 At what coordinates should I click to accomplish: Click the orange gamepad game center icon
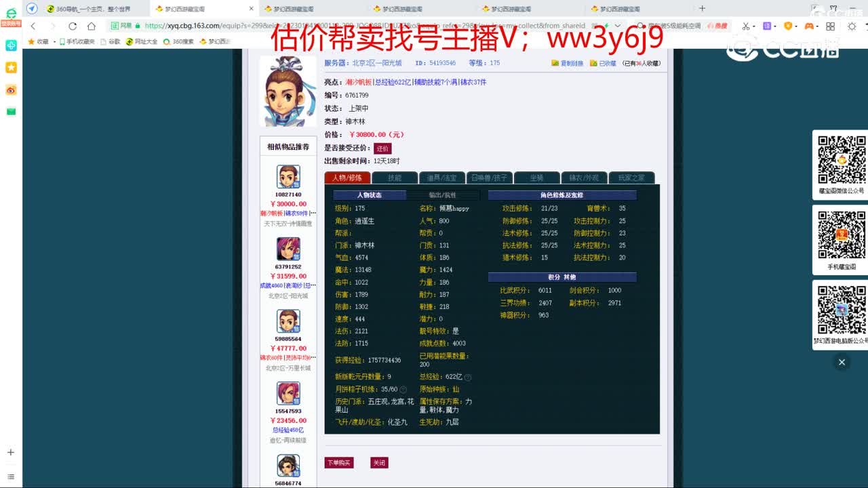coord(809,26)
